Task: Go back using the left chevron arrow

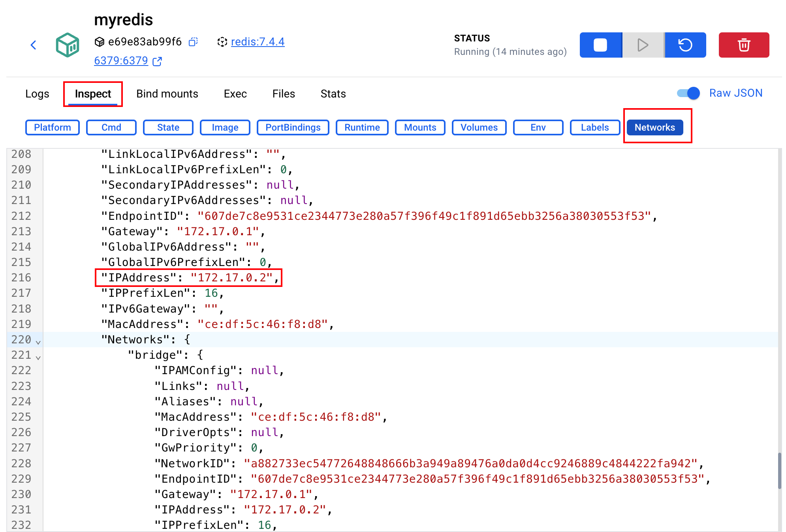Action: [34, 45]
